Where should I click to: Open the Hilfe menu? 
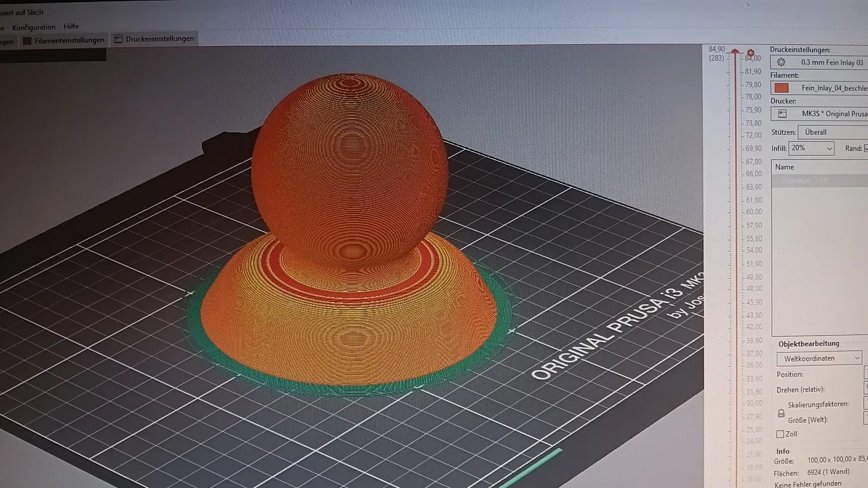pyautogui.click(x=71, y=26)
